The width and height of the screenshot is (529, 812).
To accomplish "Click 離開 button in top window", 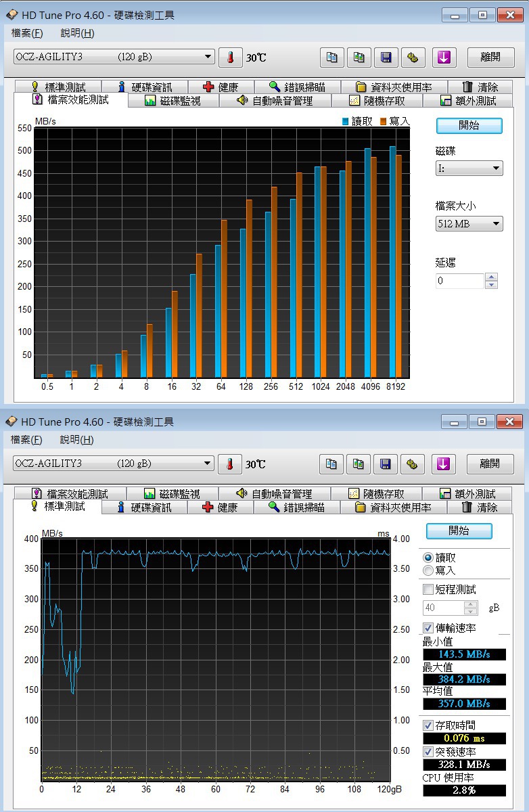I will pyautogui.click(x=490, y=58).
